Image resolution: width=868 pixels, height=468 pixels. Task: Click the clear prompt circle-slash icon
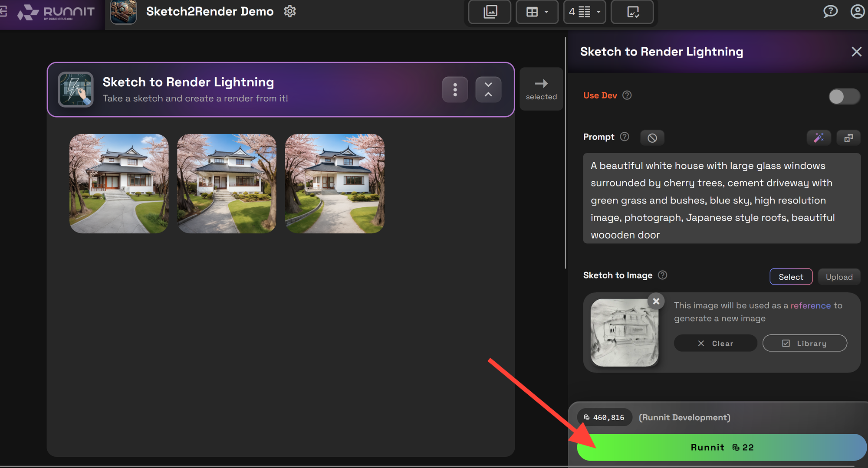point(652,138)
